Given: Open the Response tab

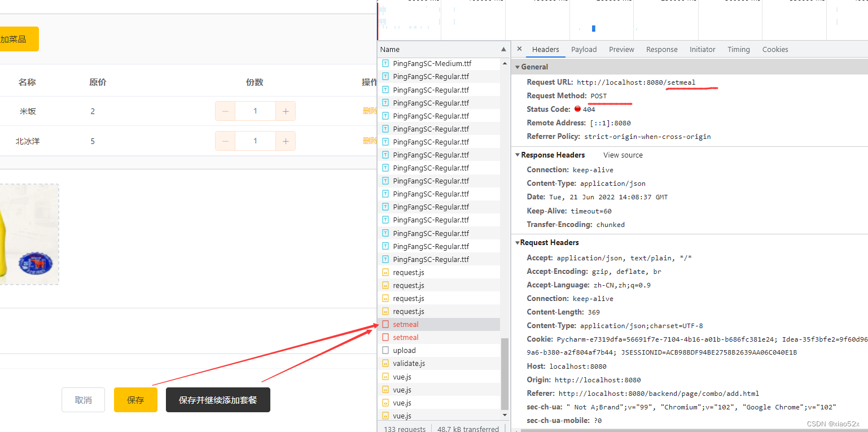Looking at the screenshot, I should 661,49.
